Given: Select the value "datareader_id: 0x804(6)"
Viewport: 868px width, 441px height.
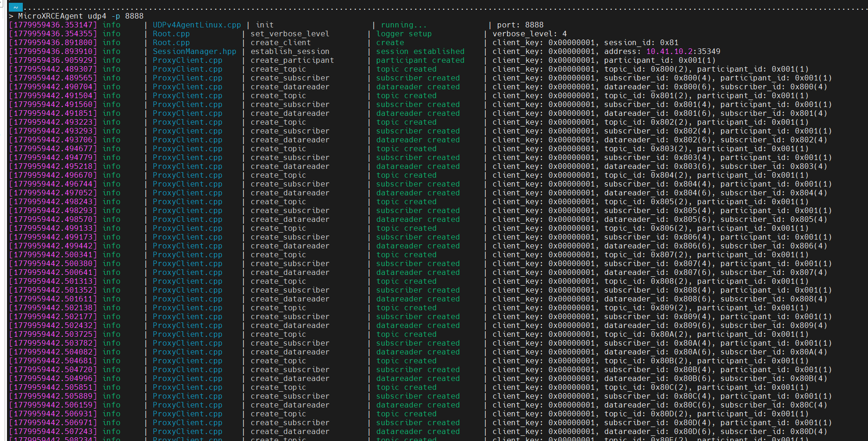Looking at the screenshot, I should pos(657,193).
